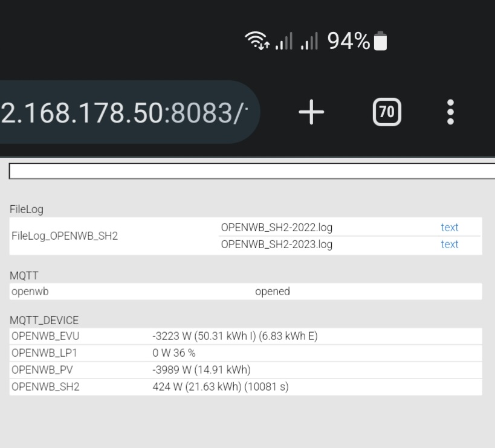Open OPENWB_SH2 device details
This screenshot has width=495, height=448.
point(45,386)
